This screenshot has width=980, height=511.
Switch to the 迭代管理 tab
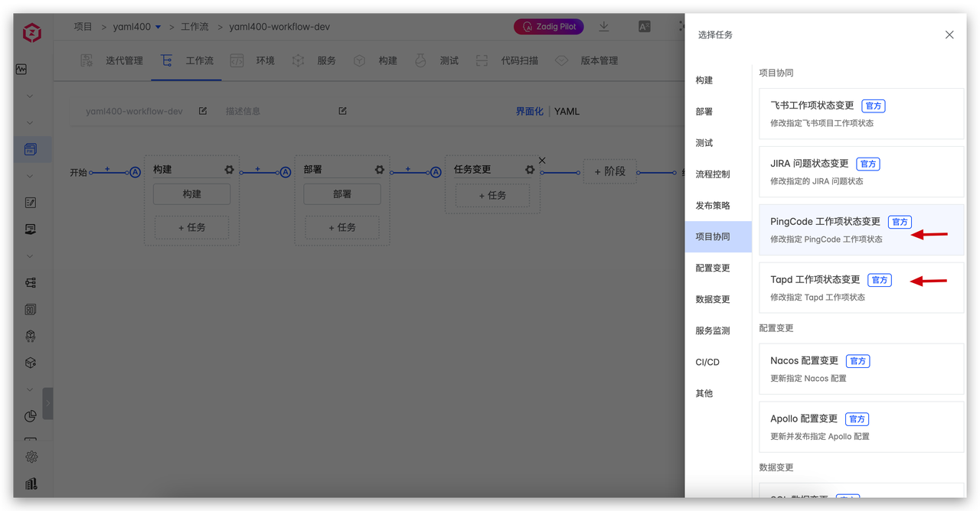tap(112, 60)
